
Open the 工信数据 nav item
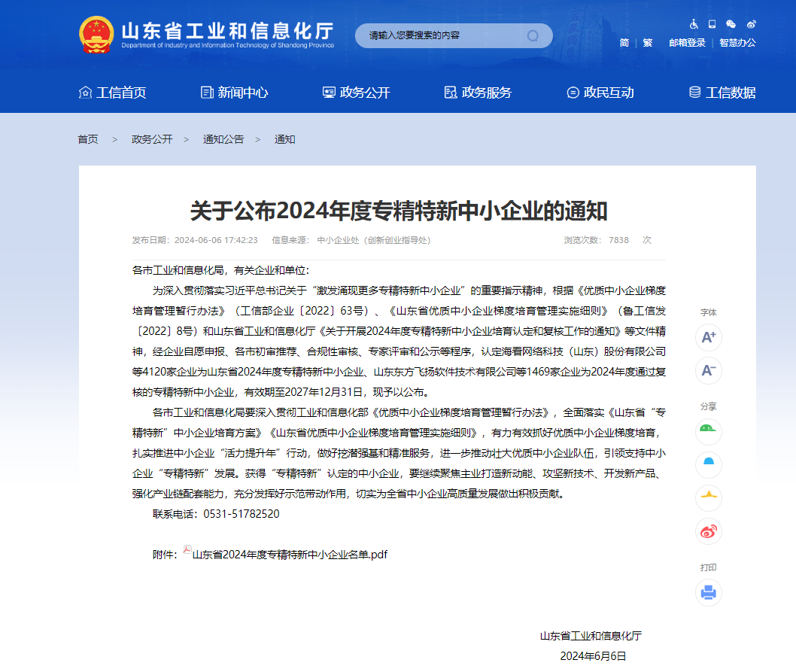tap(731, 93)
